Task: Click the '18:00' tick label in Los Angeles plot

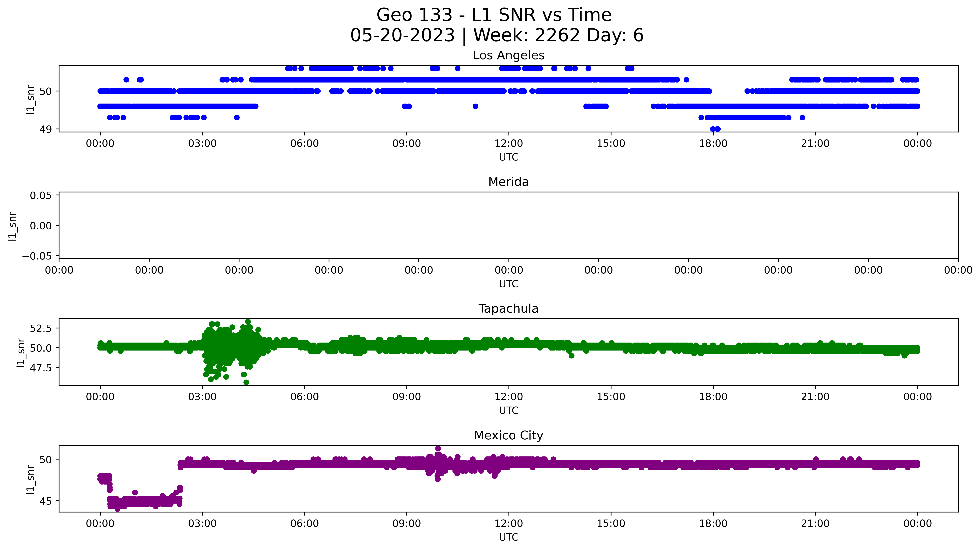Action: [x=713, y=143]
